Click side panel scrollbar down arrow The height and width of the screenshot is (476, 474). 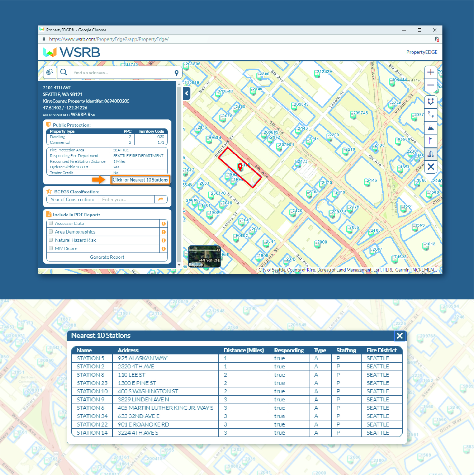coord(179,265)
